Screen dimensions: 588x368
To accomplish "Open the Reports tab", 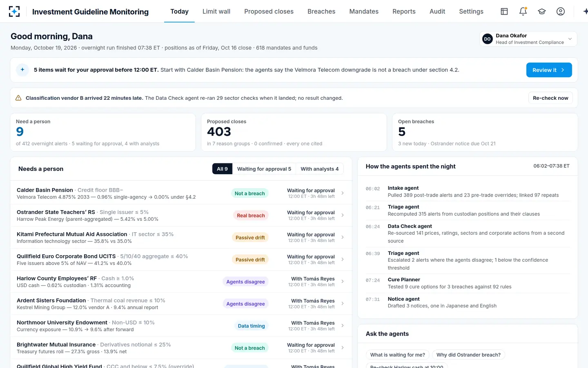I will click(404, 11).
